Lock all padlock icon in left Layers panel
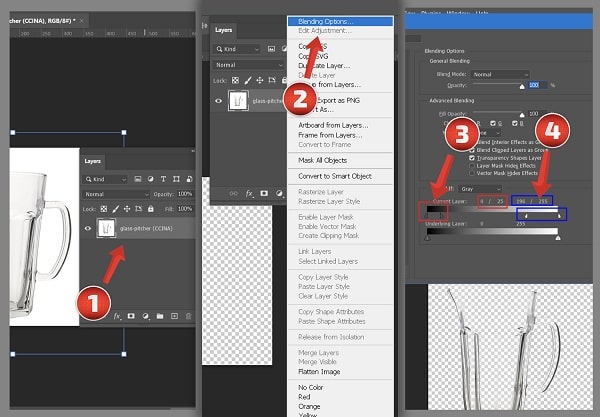 click(151, 209)
